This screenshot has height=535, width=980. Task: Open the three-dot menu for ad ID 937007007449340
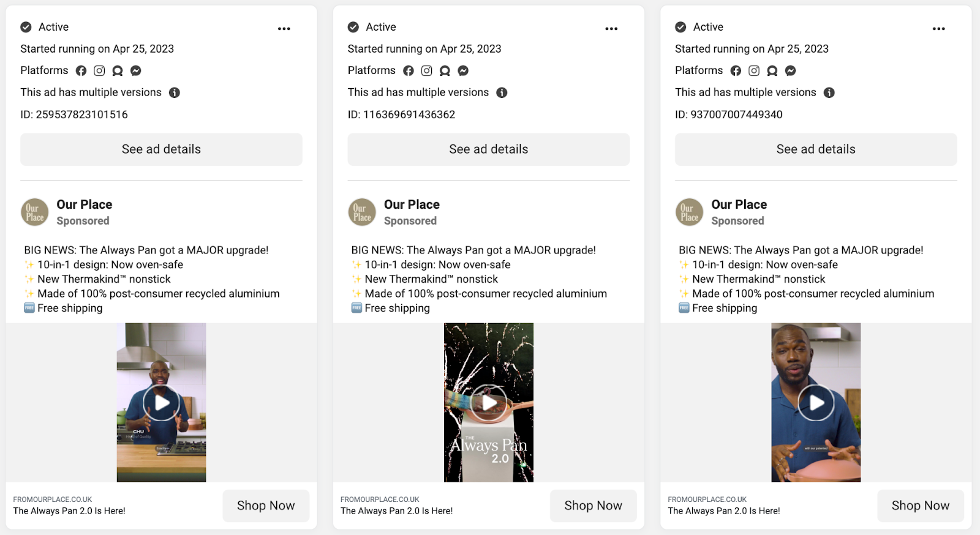pos(938,29)
